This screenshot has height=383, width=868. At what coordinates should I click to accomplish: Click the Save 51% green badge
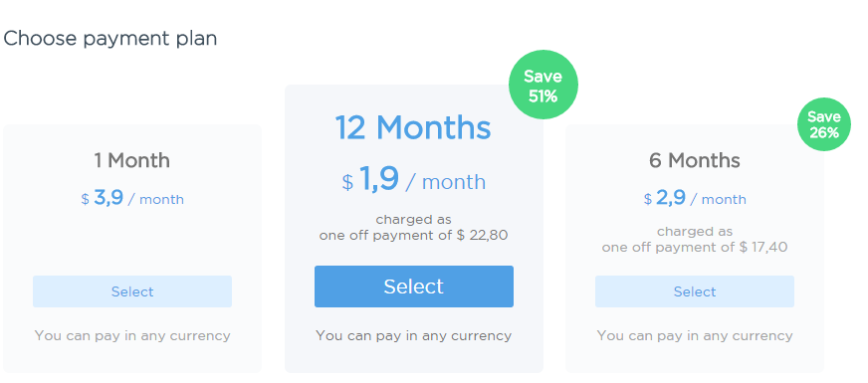click(543, 86)
